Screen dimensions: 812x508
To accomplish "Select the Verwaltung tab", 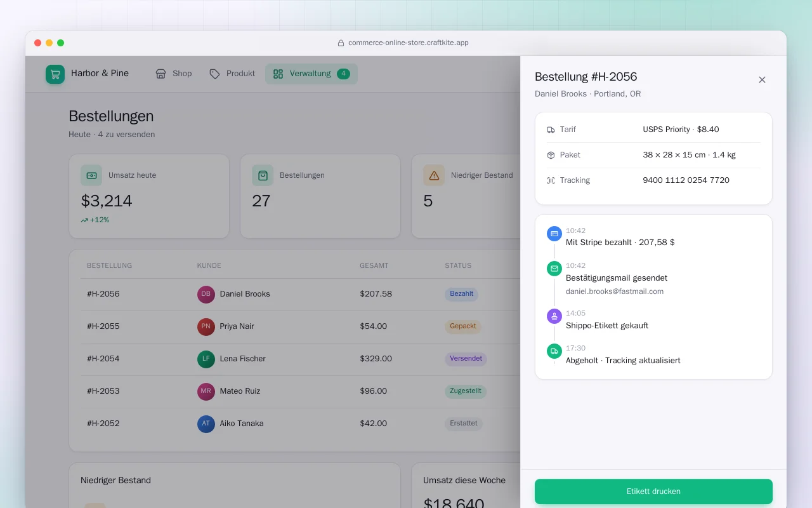I will [x=311, y=74].
